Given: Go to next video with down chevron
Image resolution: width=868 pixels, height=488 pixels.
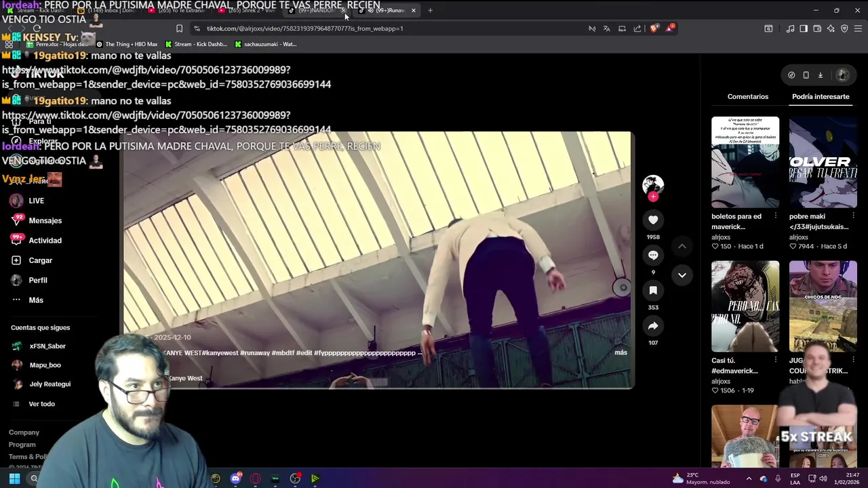Looking at the screenshot, I should click(x=682, y=275).
